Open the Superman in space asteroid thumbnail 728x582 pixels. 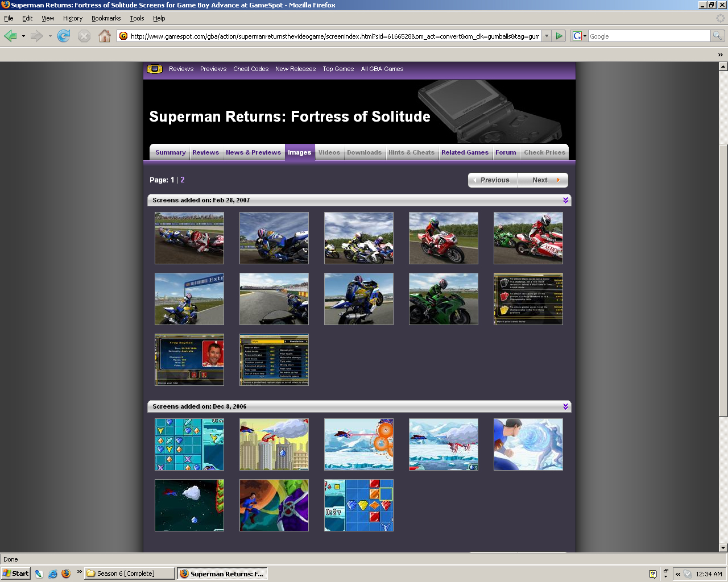(189, 505)
